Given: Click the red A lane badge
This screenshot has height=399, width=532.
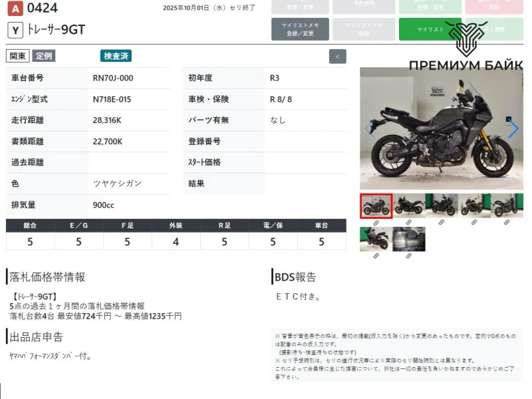Looking at the screenshot, I should [14, 9].
